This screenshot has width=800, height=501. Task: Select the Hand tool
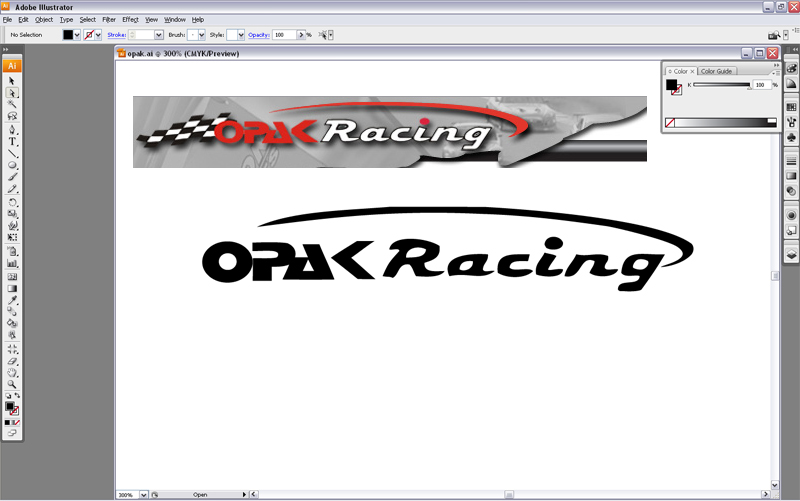[x=12, y=372]
